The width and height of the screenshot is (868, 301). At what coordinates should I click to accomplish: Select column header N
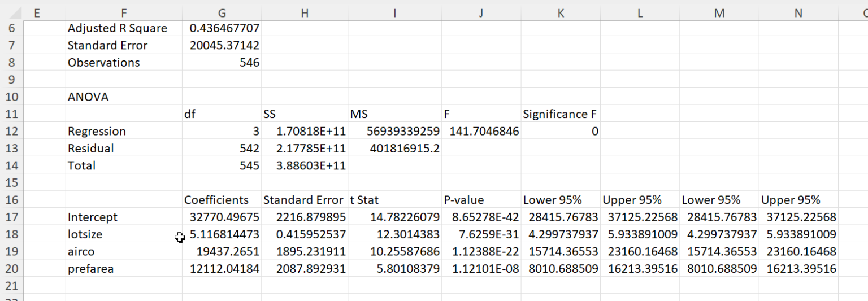click(x=798, y=14)
